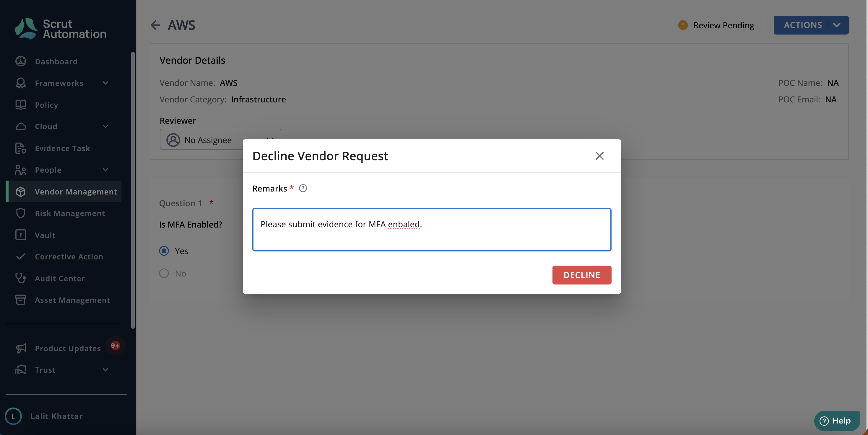Click the misspelled word 'enbaled'
Image resolution: width=868 pixels, height=435 pixels.
[404, 224]
